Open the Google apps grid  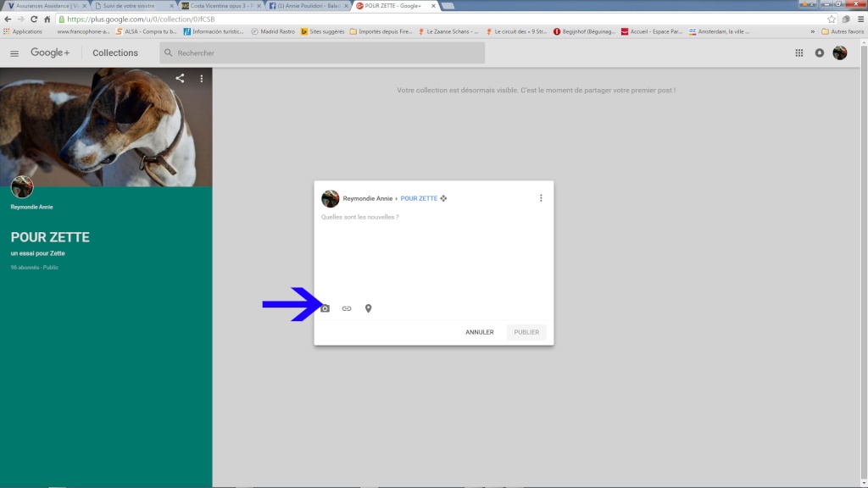(798, 53)
